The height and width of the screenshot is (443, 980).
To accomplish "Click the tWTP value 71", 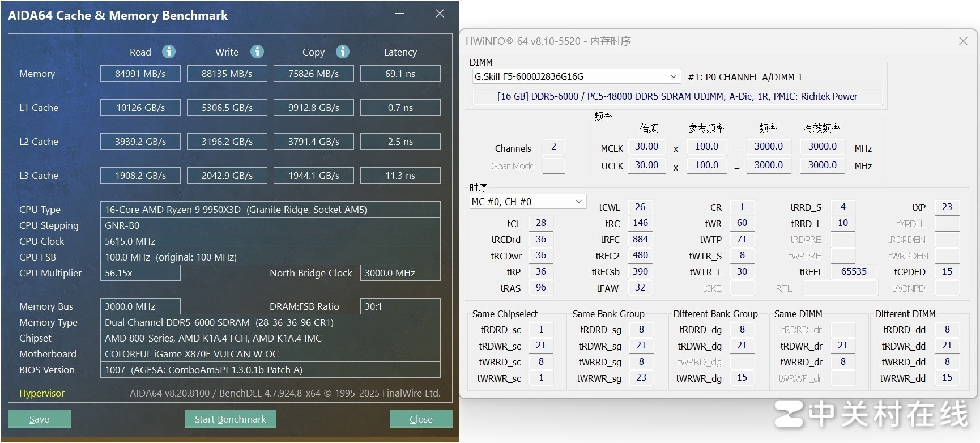I will (742, 239).
